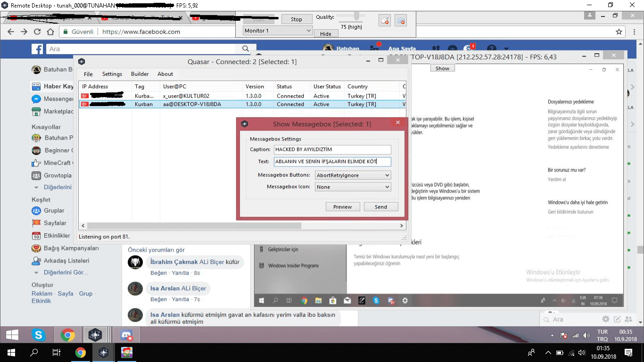Select the x_user@KULTUR02 client row
The width and height of the screenshot is (644, 362).
pos(243,96)
